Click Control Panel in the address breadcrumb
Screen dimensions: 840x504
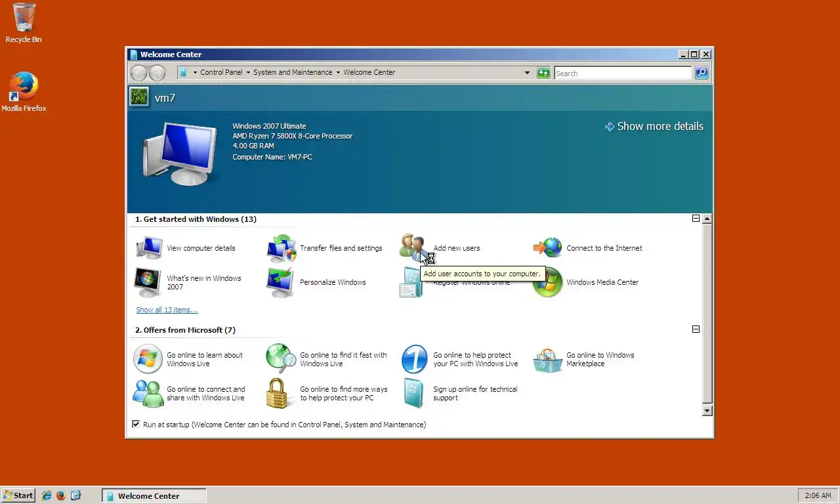pyautogui.click(x=221, y=72)
